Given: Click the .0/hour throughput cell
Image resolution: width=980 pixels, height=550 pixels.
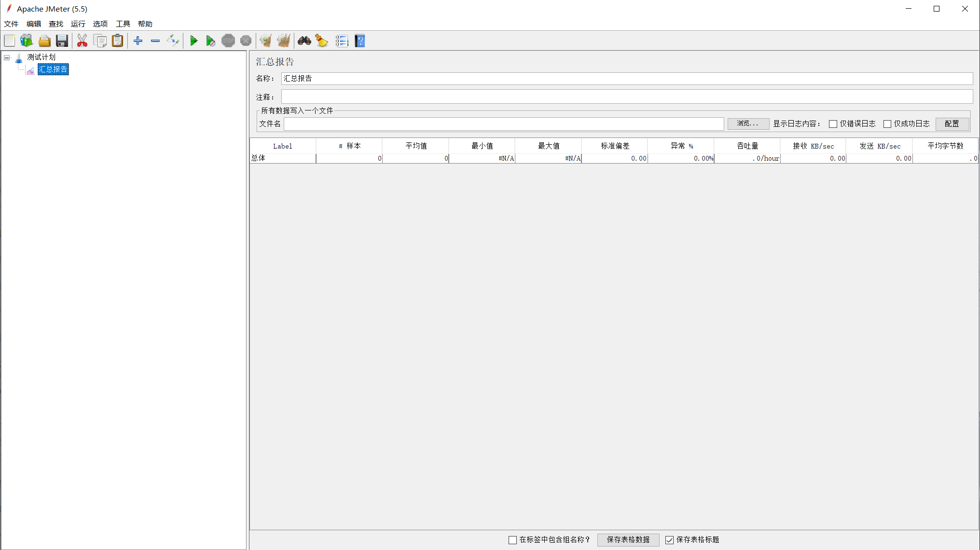Looking at the screenshot, I should click(x=747, y=158).
